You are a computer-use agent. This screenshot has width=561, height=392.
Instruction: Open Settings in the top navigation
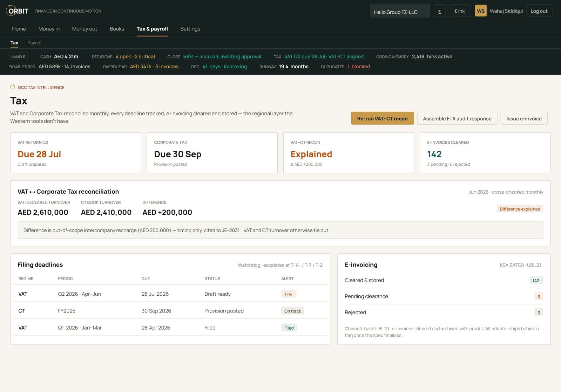(190, 29)
